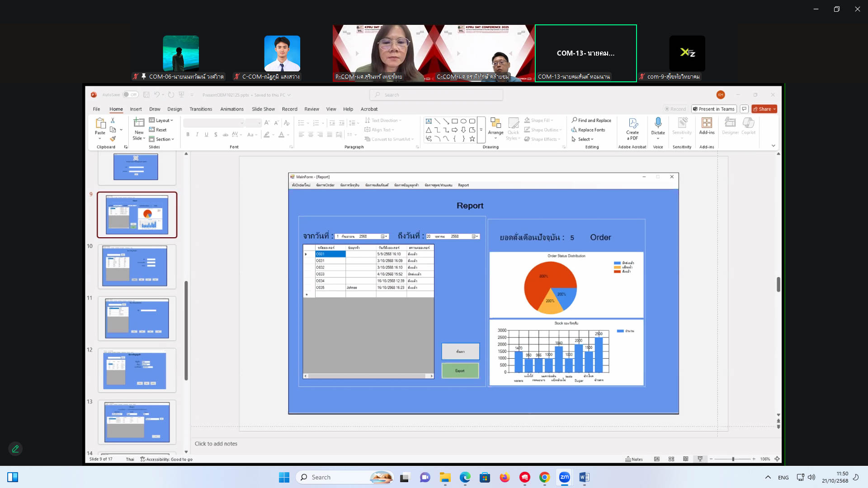Image resolution: width=868 pixels, height=488 pixels.
Task: Click the Zoom app in taskbar
Action: [564, 477]
